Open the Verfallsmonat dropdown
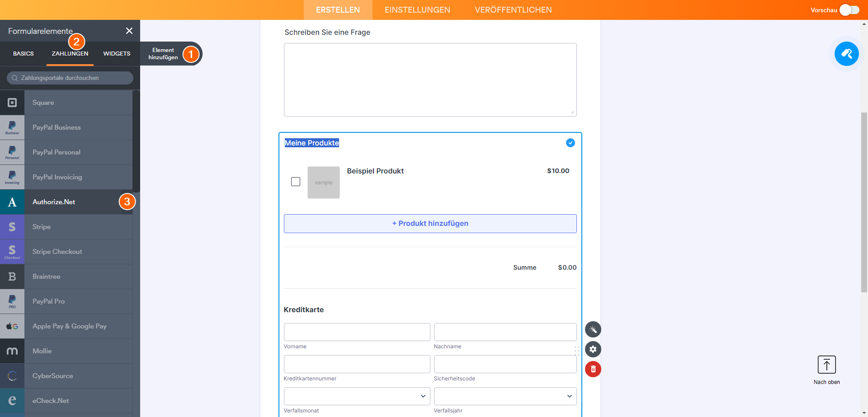Screen dimensions: 868x417 tap(357, 396)
